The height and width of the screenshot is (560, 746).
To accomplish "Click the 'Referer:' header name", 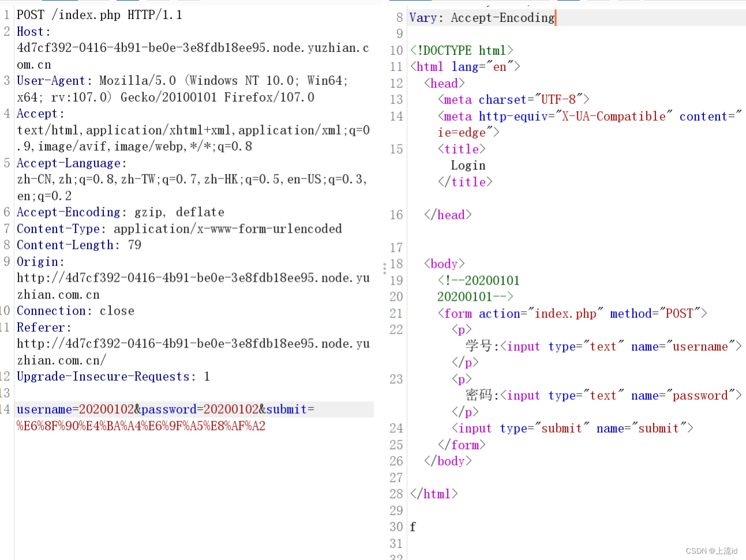I will (44, 327).
